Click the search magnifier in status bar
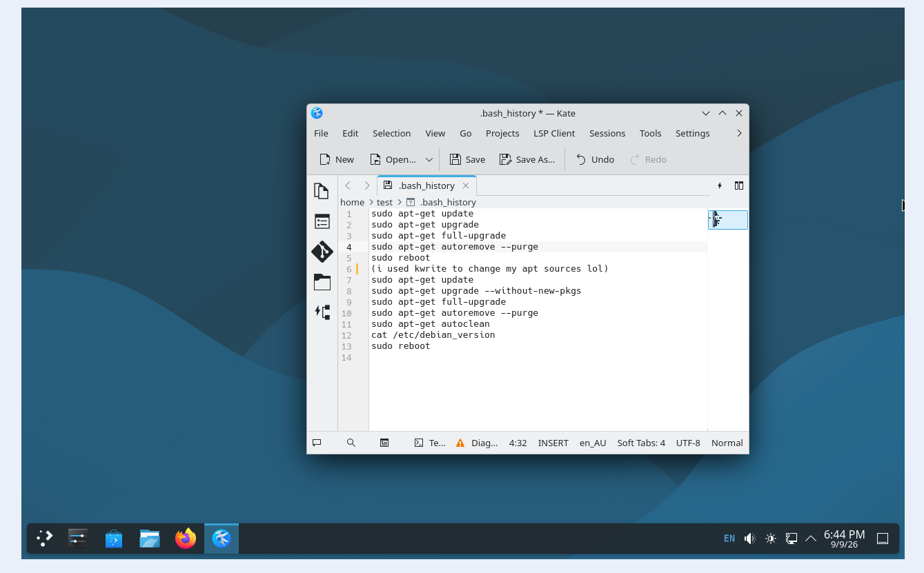 click(x=351, y=443)
